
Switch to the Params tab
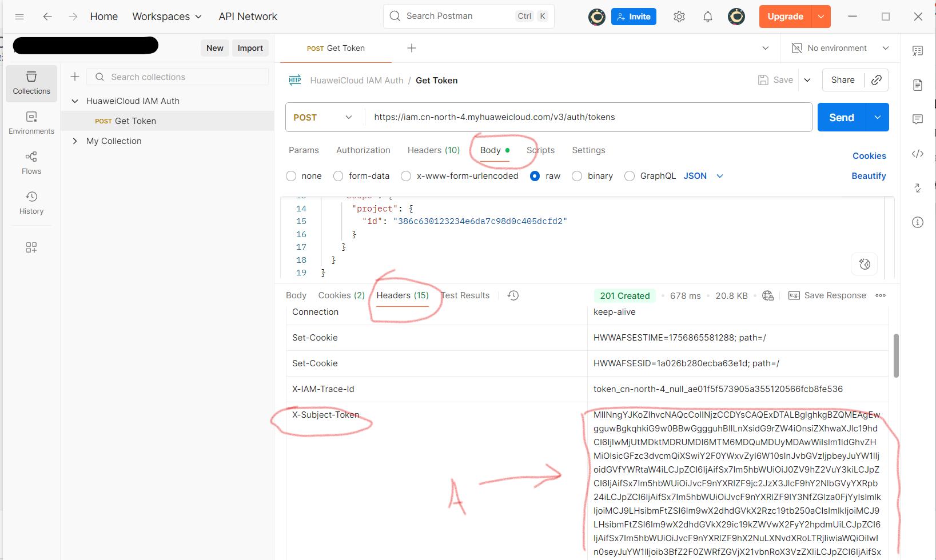point(304,150)
